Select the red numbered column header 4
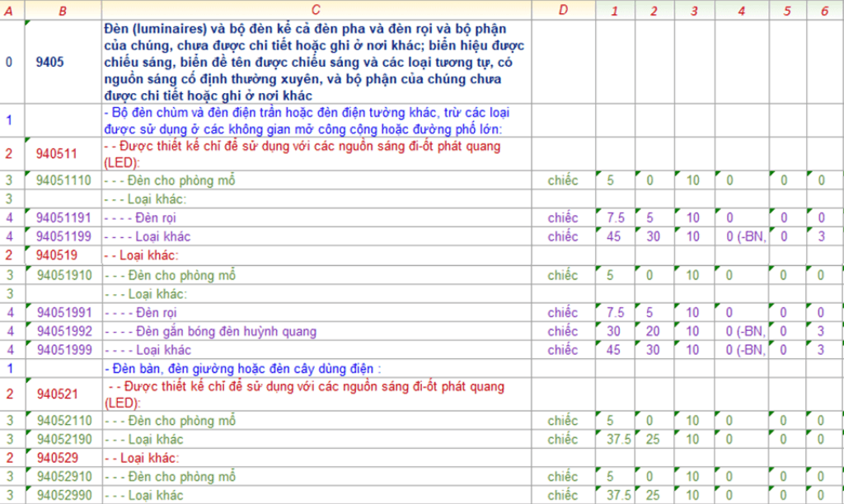This screenshot has width=844, height=504. tap(742, 10)
